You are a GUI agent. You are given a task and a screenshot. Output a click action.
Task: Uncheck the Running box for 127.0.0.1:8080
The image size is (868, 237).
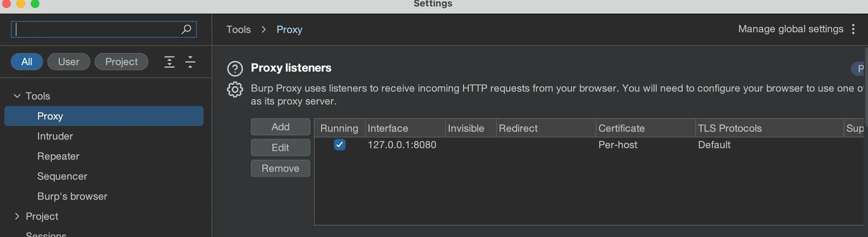pos(339,145)
